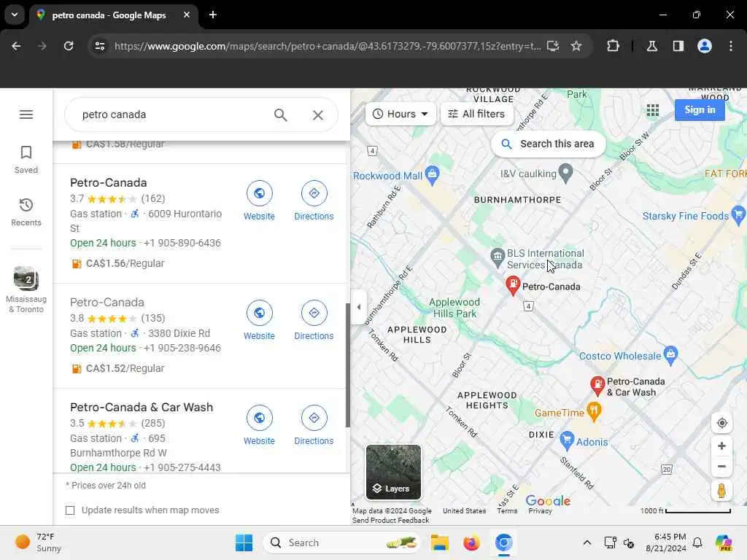Open tab search dropdown arrow
Image resolution: width=747 pixels, height=560 pixels.
15,15
